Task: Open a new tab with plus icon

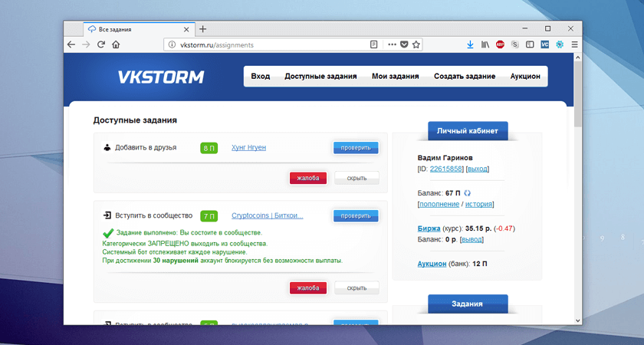Action: tap(203, 29)
